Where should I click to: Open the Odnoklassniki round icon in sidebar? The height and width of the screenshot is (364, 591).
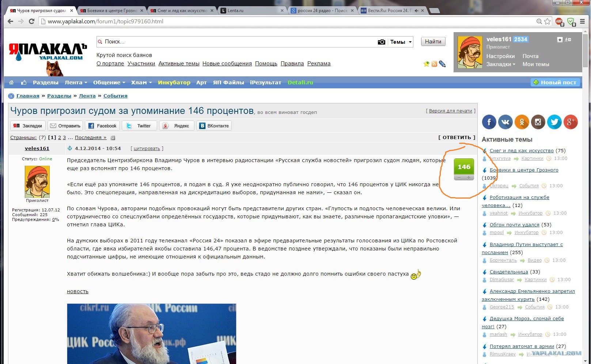point(522,122)
